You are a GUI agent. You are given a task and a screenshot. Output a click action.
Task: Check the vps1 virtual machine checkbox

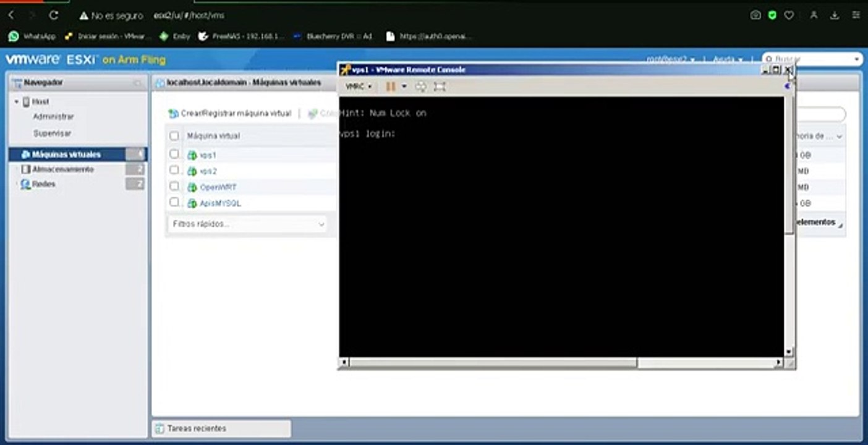[174, 155]
